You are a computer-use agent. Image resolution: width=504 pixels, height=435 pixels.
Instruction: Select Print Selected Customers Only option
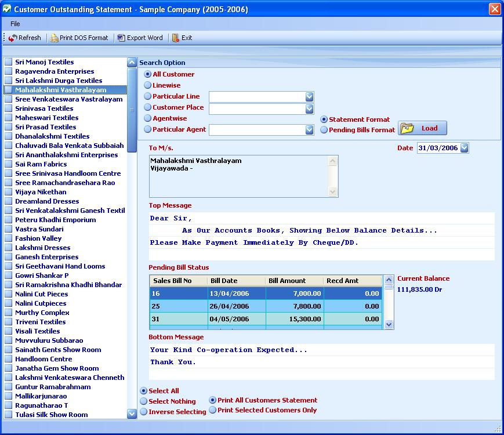[x=212, y=410]
